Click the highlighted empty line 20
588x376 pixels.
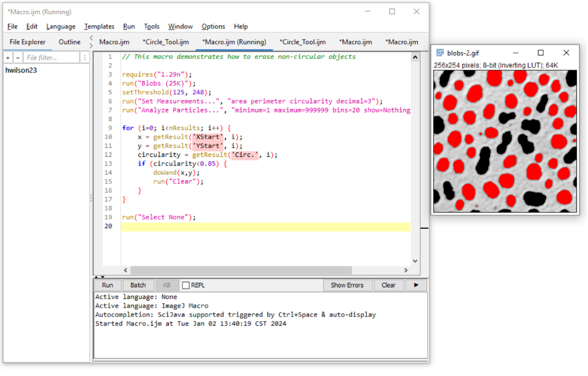(266, 227)
